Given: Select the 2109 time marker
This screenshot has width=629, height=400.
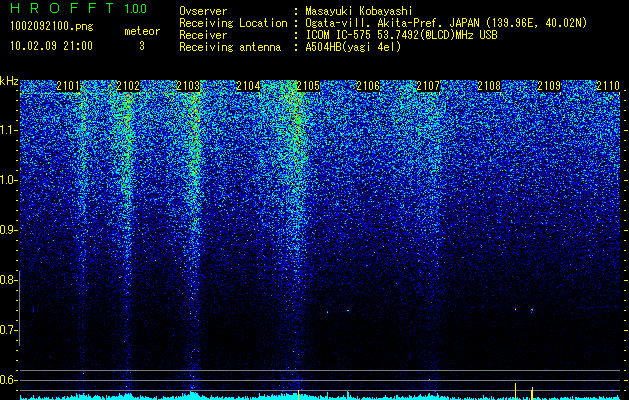Looking at the screenshot, I should pyautogui.click(x=549, y=86).
